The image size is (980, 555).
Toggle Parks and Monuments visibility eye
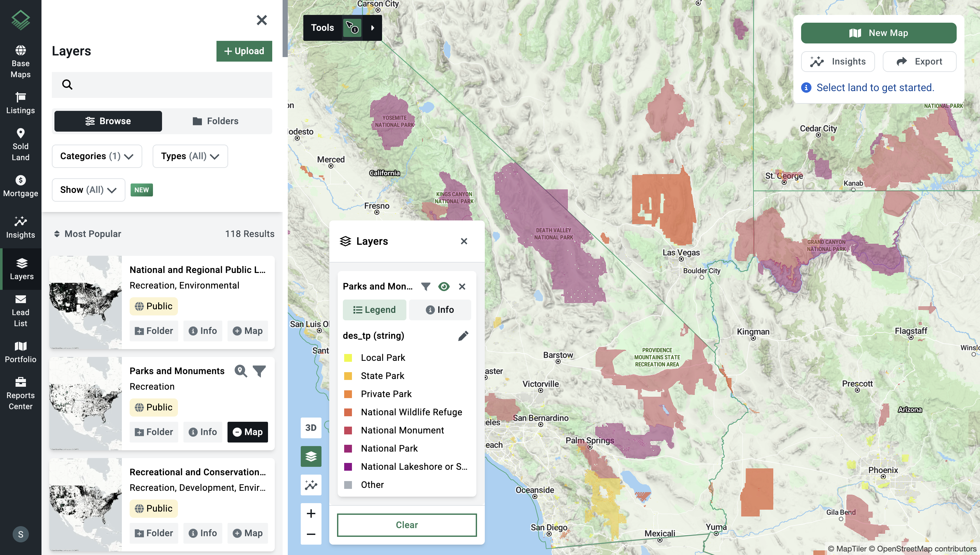pyautogui.click(x=444, y=286)
